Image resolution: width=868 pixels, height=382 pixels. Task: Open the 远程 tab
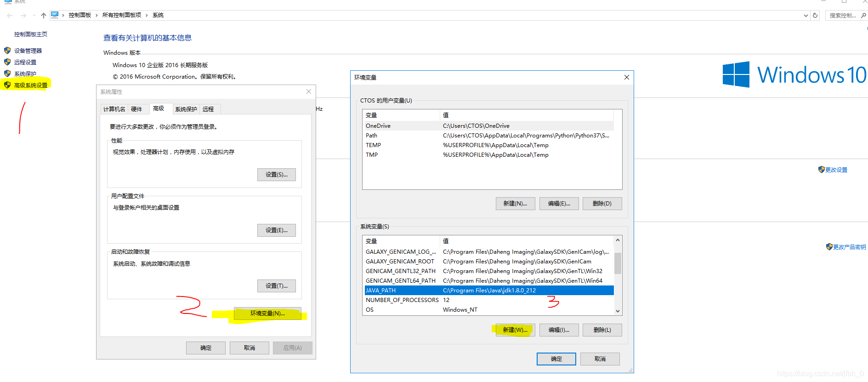(208, 109)
